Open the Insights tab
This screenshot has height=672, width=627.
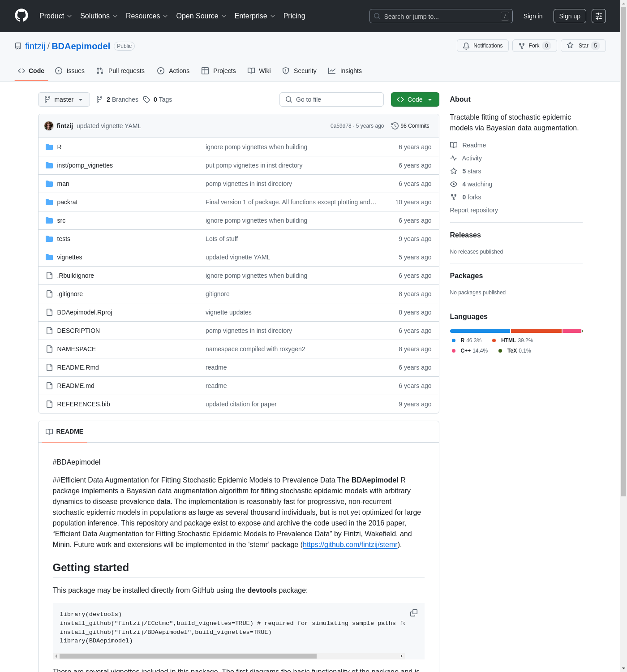coord(345,71)
